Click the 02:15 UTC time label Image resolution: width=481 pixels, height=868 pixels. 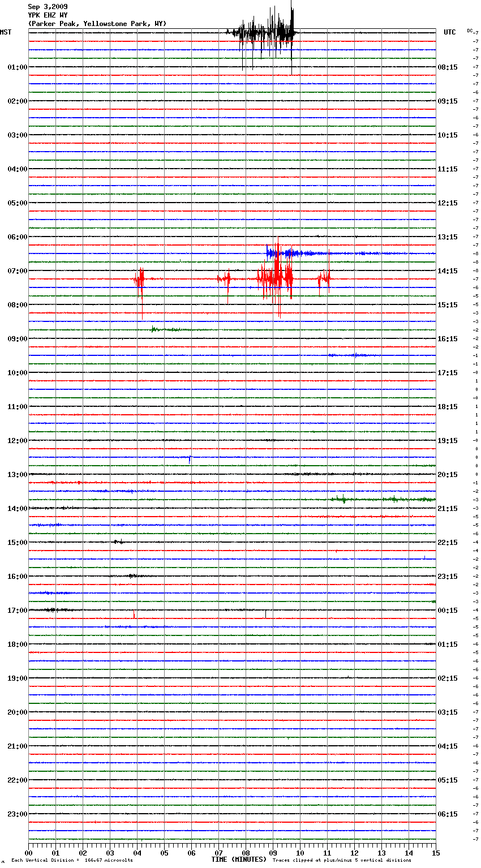(x=448, y=678)
